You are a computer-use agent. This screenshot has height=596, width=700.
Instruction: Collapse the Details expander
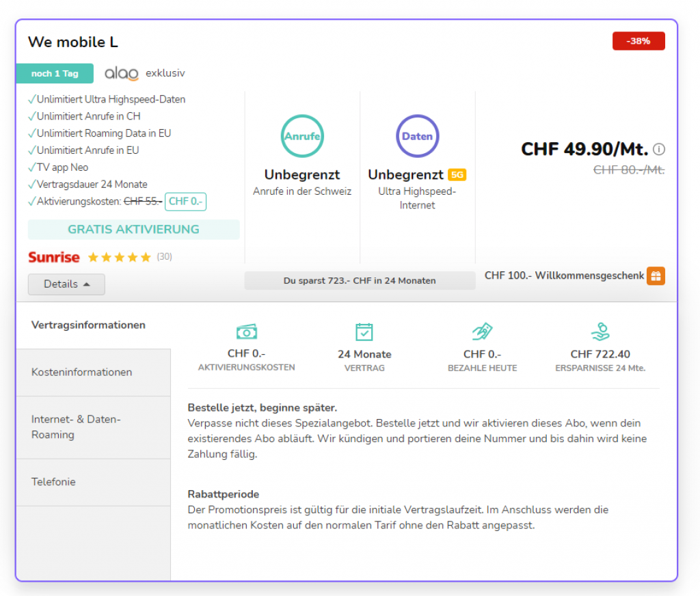coord(66,284)
